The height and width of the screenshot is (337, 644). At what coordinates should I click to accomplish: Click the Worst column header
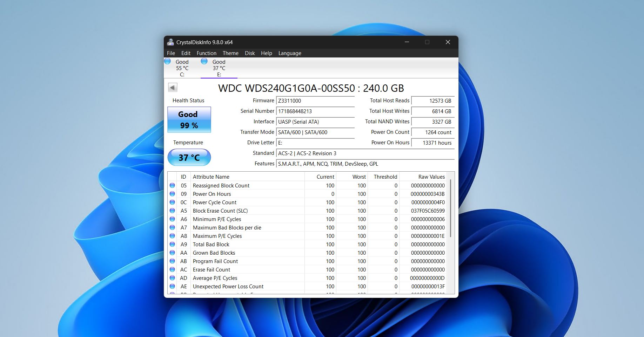click(x=352, y=177)
